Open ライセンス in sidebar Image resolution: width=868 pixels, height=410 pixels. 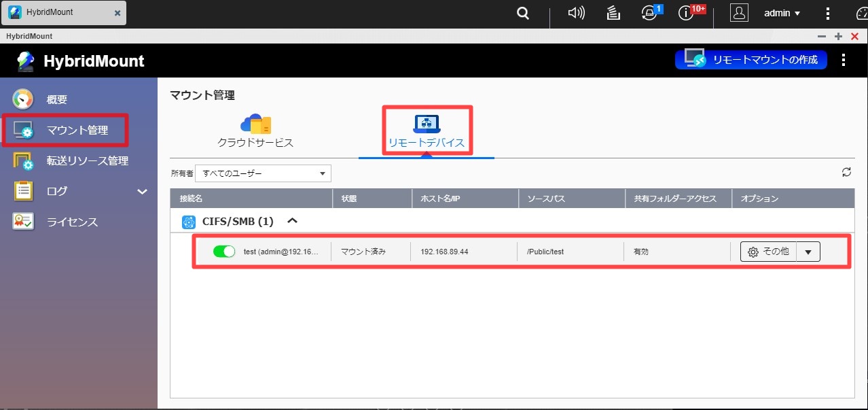tap(72, 222)
